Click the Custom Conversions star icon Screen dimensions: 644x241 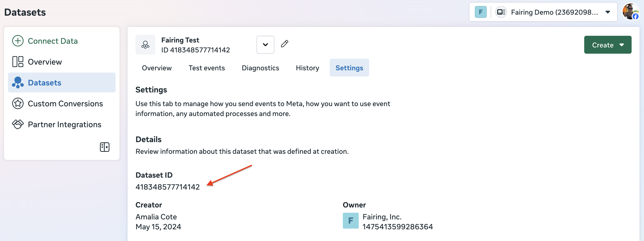click(x=18, y=103)
